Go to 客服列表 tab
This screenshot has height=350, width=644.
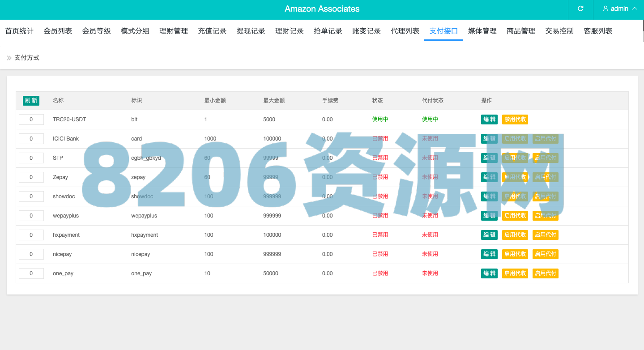[x=598, y=31]
